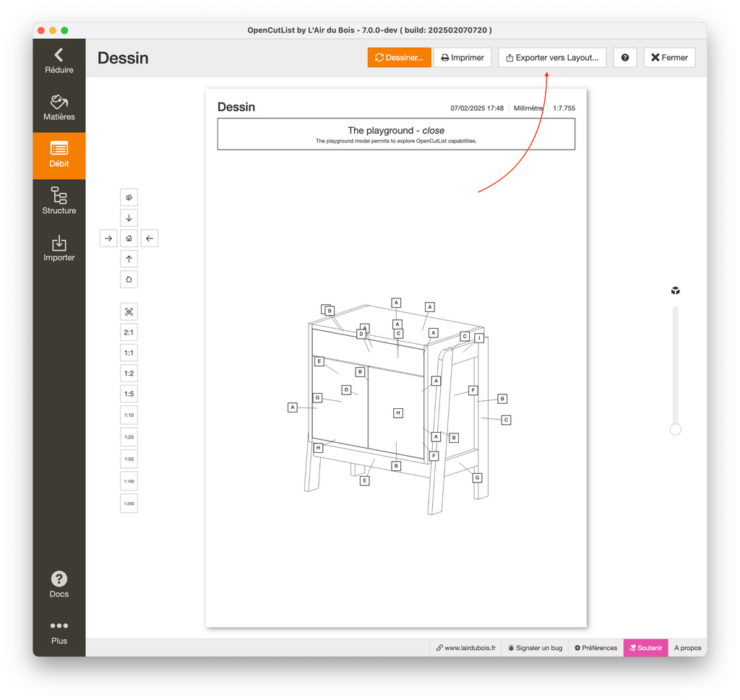
Task: Open the Structure tab in the sidebar
Action: click(59, 202)
